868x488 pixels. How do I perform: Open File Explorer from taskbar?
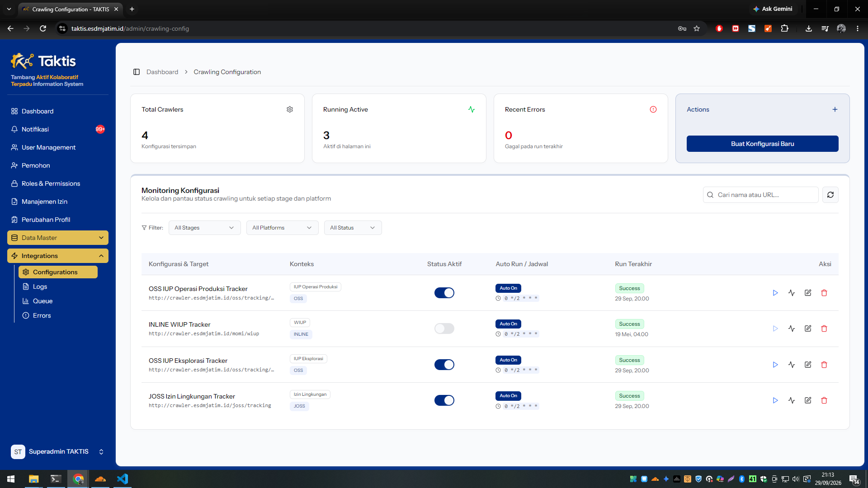pyautogui.click(x=34, y=479)
